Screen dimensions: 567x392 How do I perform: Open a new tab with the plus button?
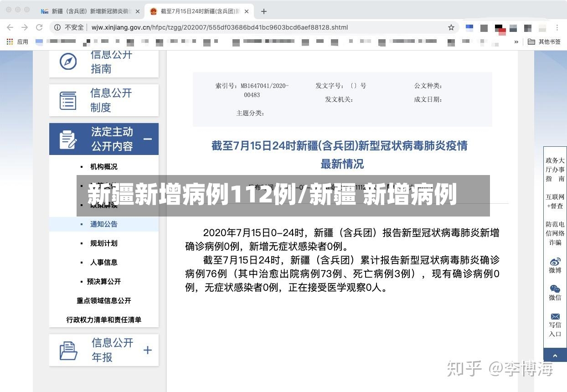point(264,11)
